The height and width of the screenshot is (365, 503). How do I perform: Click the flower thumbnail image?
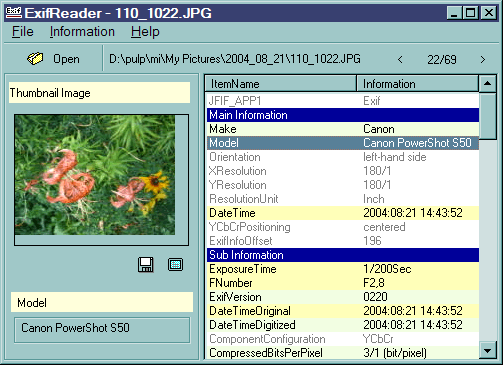(x=95, y=175)
